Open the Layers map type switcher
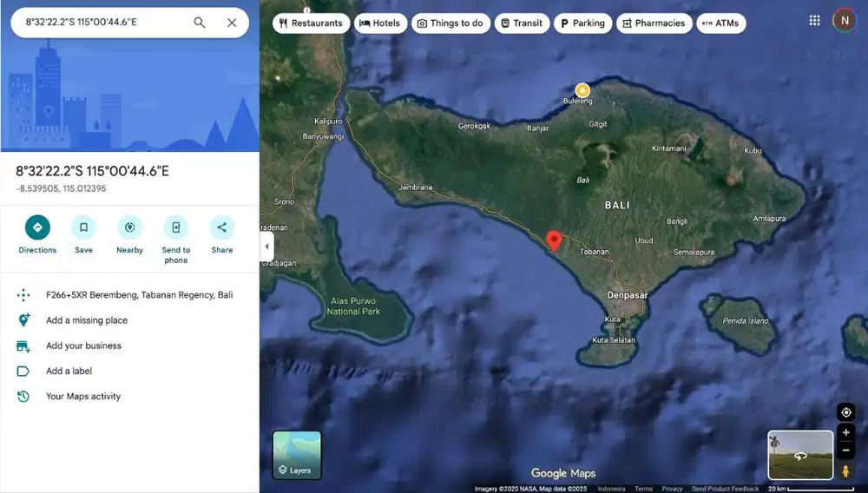The width and height of the screenshot is (868, 493). click(297, 455)
